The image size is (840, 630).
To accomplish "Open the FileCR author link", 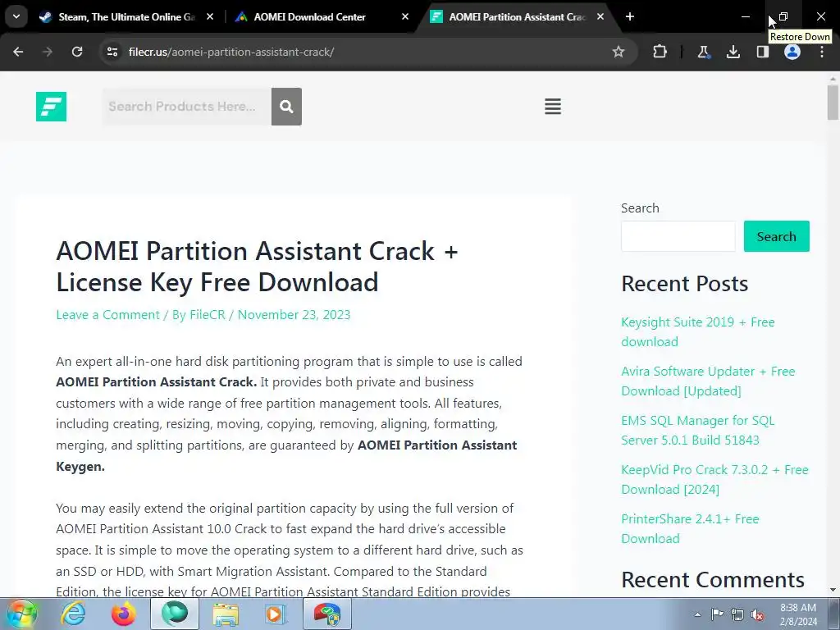I will coord(208,314).
